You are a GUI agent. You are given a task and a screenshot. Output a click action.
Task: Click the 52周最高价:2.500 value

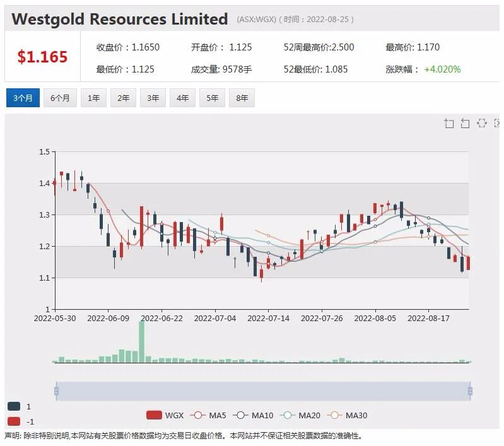(319, 47)
